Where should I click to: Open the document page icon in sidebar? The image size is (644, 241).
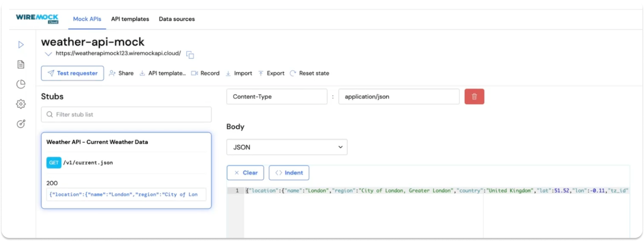tap(21, 64)
